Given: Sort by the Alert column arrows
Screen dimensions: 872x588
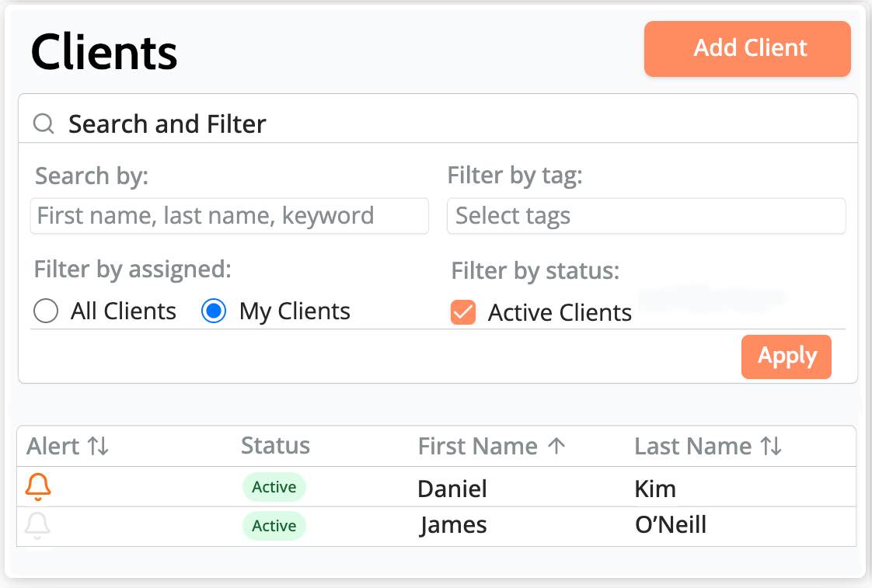Looking at the screenshot, I should pos(98,446).
